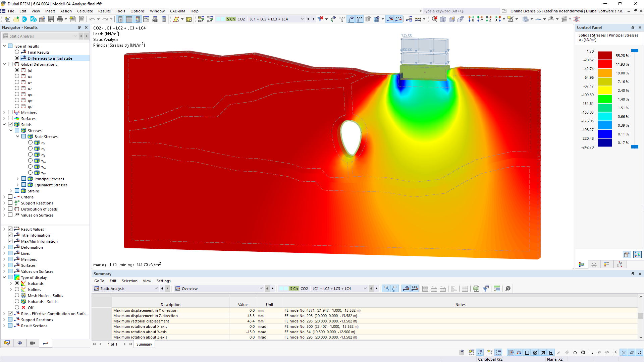The height and width of the screenshot is (362, 644).
Task: Enable Title Information display
Action: click(x=10, y=235)
